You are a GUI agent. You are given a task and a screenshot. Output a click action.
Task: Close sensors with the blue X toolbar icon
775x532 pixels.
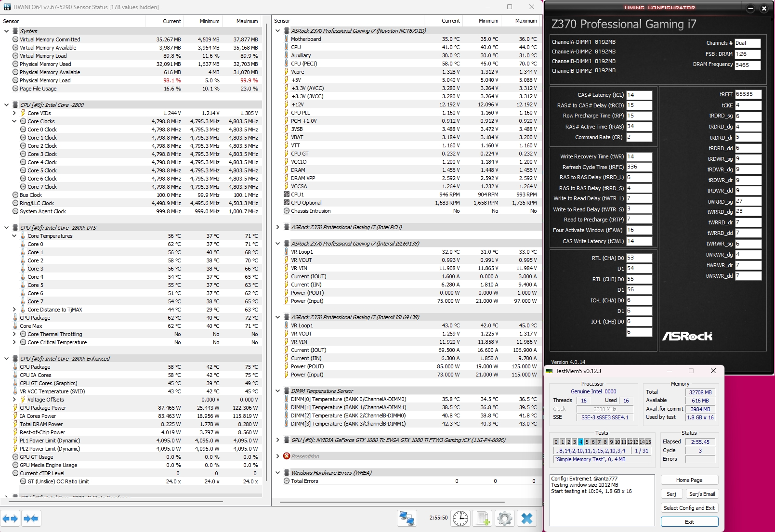point(527,519)
